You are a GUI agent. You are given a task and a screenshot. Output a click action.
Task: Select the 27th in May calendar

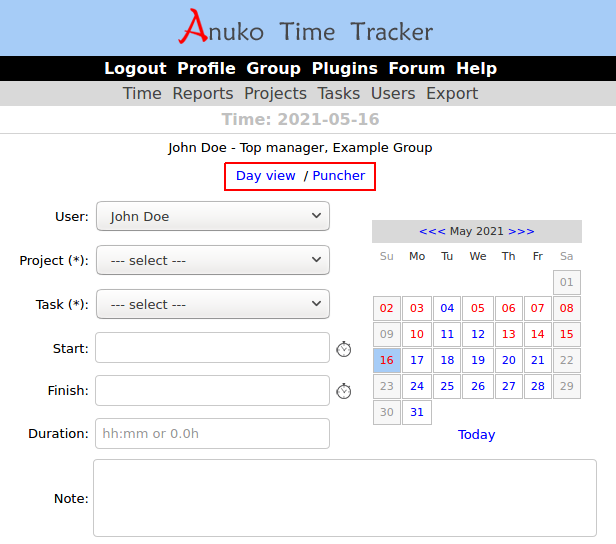508,386
